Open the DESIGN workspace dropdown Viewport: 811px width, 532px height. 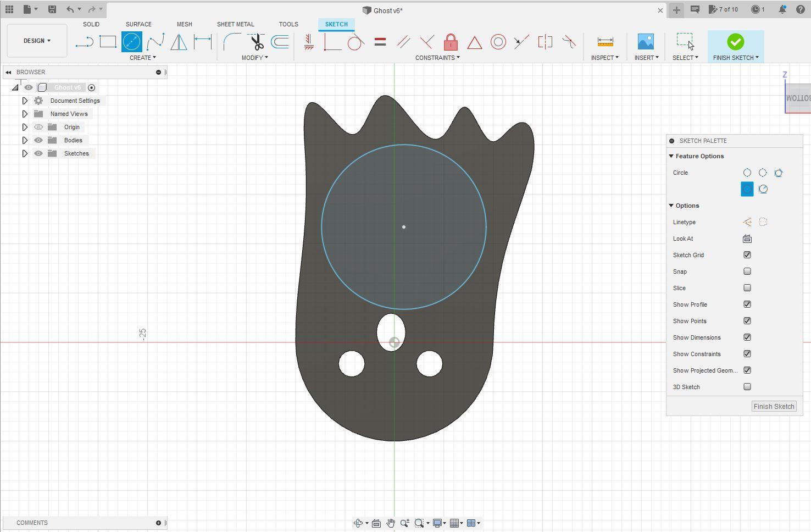click(37, 41)
